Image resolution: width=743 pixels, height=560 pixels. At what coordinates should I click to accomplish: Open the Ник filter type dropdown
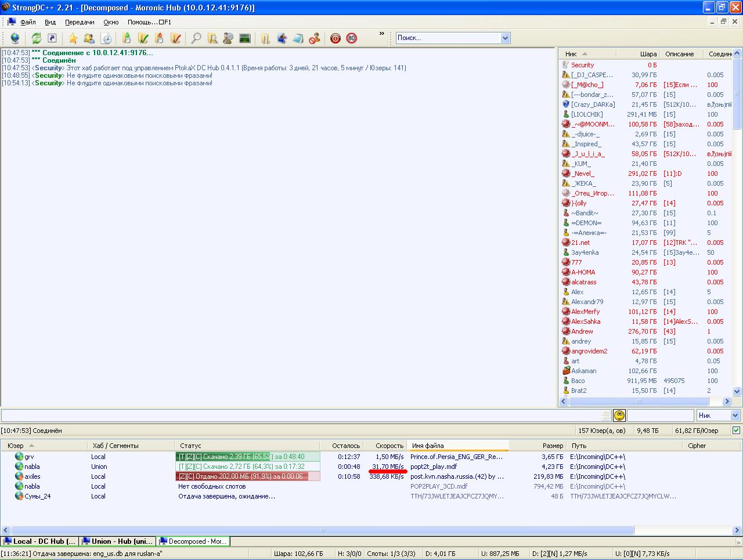point(734,416)
